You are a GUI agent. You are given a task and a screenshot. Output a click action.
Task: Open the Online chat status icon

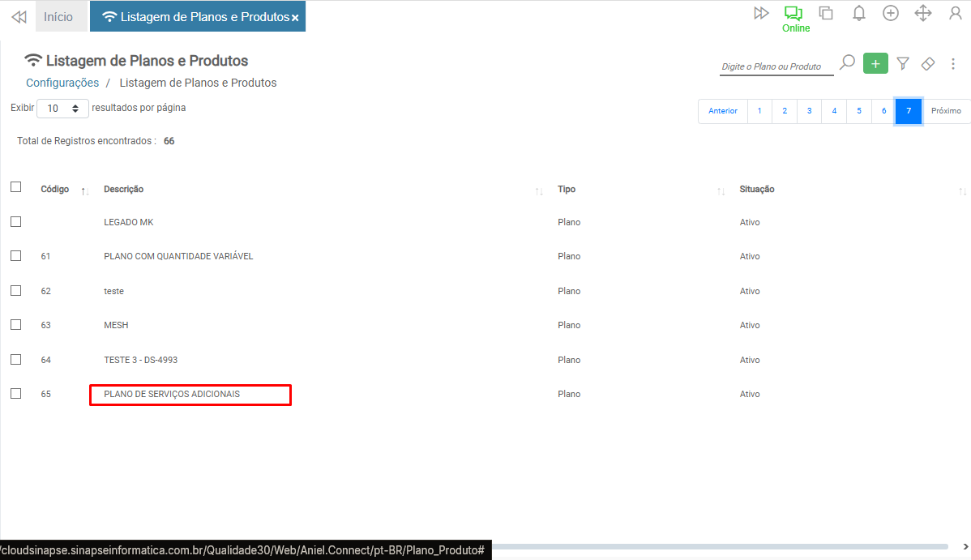click(x=793, y=14)
